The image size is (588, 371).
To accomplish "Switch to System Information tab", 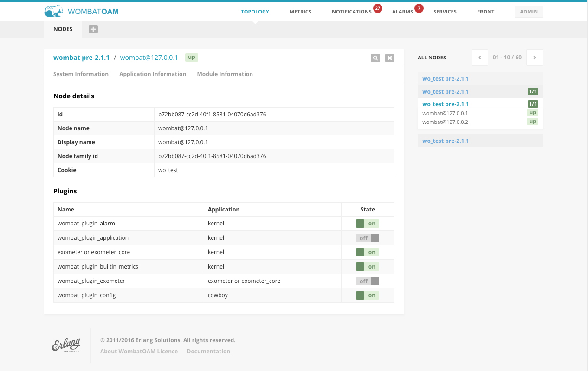I will (x=81, y=74).
